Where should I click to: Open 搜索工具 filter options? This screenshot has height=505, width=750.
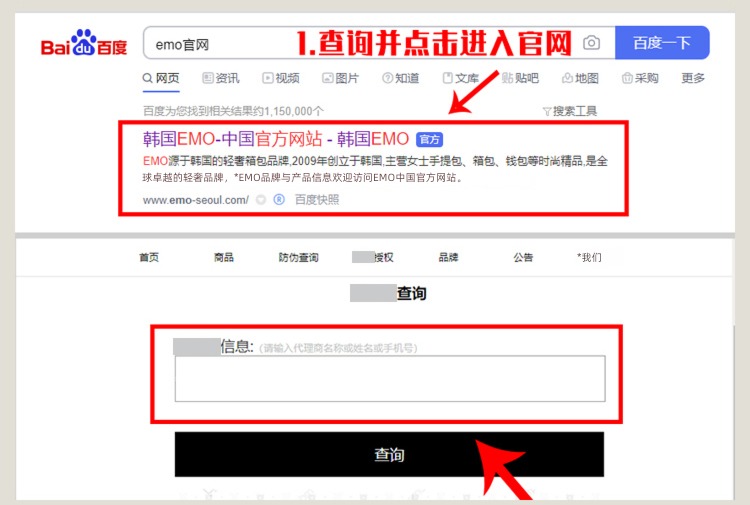click(569, 111)
